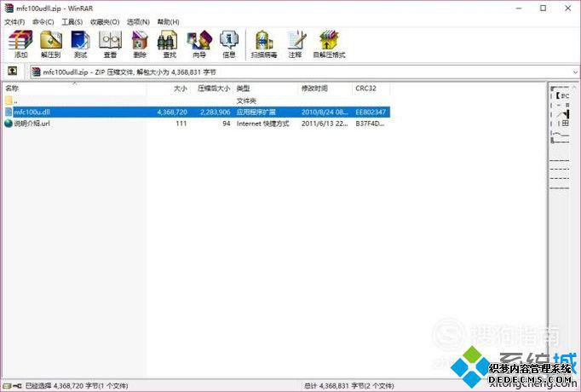Screen dimensions: 581x392
Task: Click the type text 'Internet 快捷方式'
Action: pyautogui.click(x=262, y=124)
